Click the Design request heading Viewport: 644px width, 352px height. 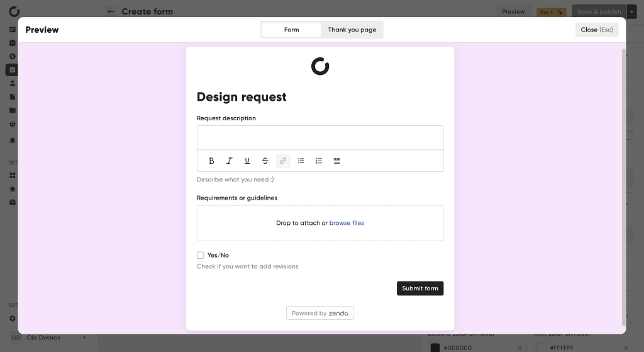241,96
